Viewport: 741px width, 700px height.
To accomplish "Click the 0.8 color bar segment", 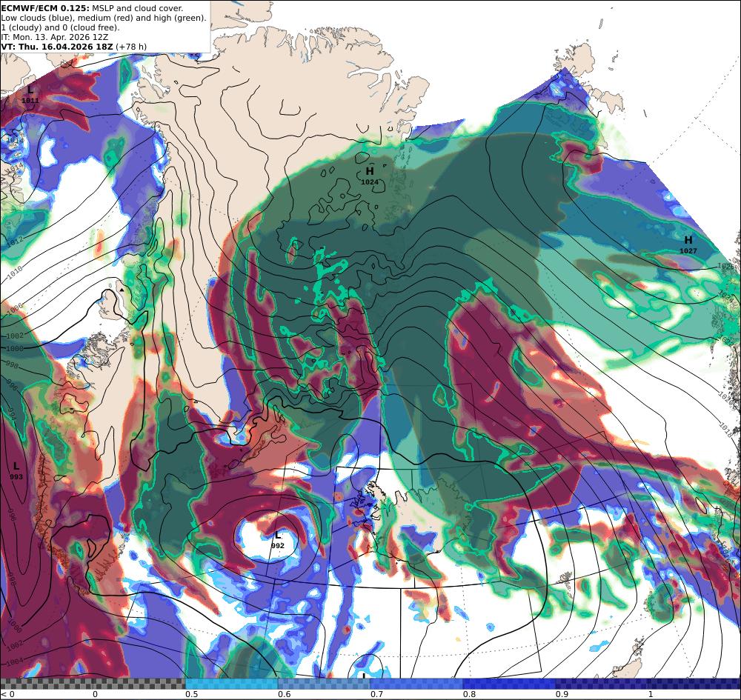I will 509,684.
